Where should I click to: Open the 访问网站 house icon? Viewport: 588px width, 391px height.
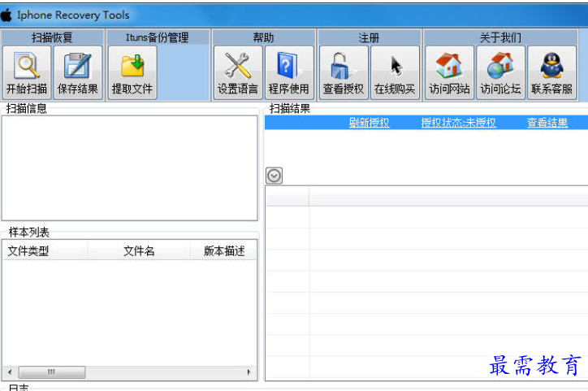[449, 66]
